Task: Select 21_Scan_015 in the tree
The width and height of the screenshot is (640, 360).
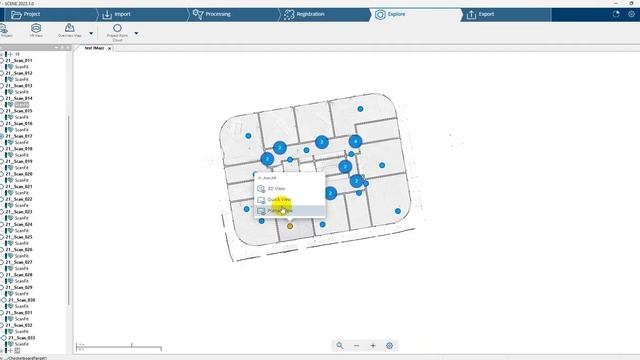Action: point(19,111)
